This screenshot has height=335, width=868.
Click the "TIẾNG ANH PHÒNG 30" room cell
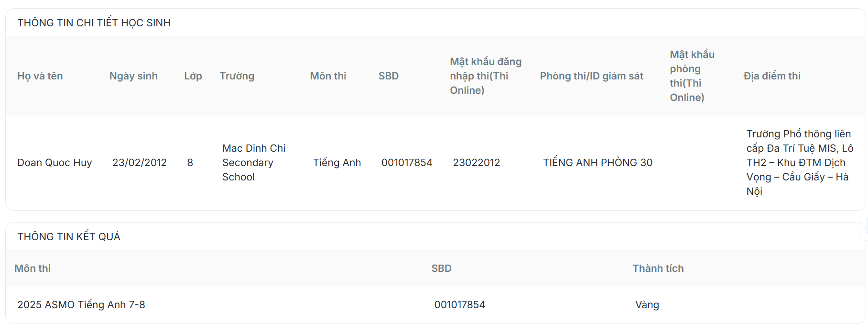pyautogui.click(x=597, y=163)
